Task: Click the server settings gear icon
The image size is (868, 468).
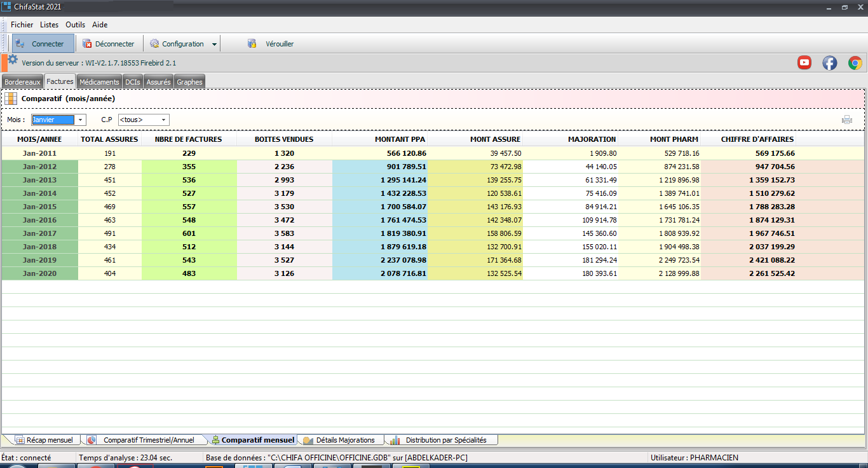Action: tap(13, 60)
